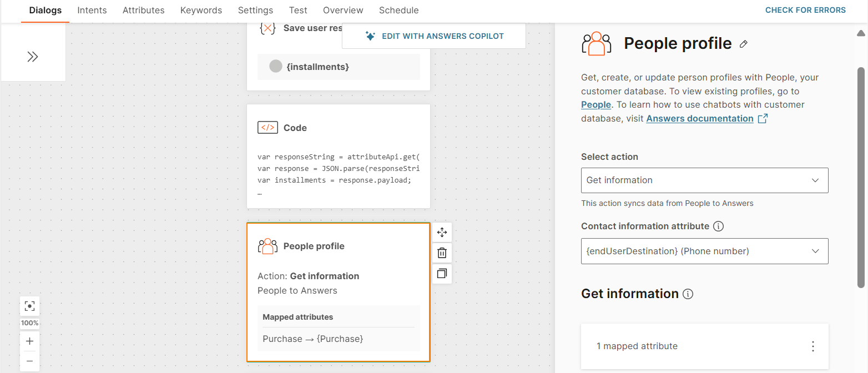Zoom in on the canvas
The image size is (868, 373).
30,341
